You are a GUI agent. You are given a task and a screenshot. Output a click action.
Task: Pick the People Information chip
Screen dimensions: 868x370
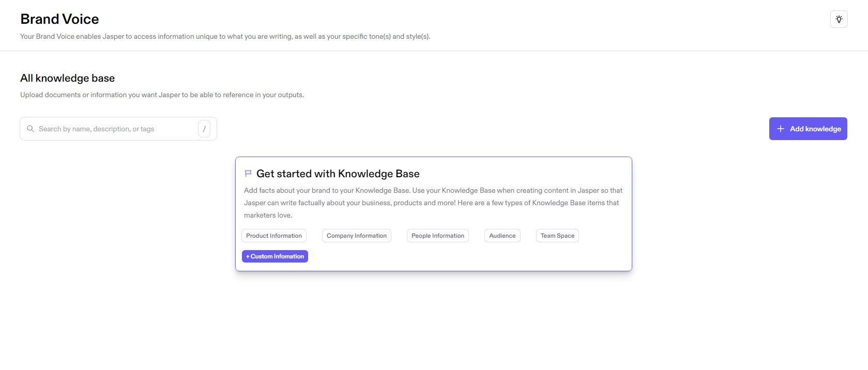click(438, 236)
